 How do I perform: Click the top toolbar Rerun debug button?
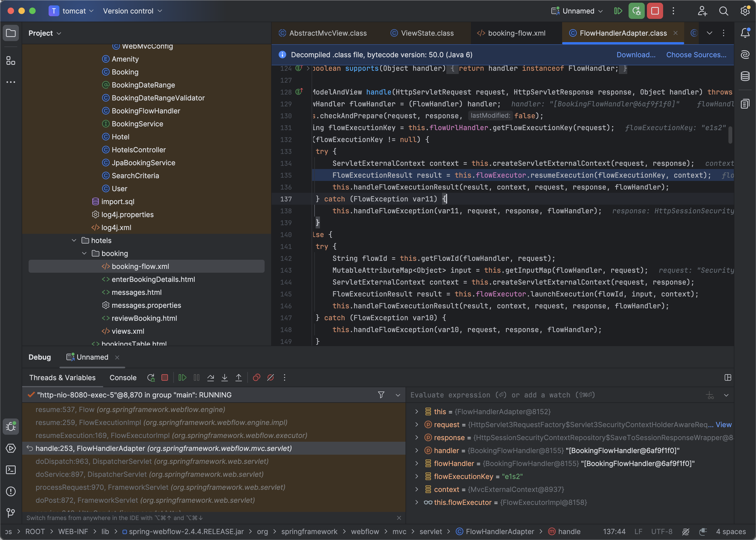(636, 11)
